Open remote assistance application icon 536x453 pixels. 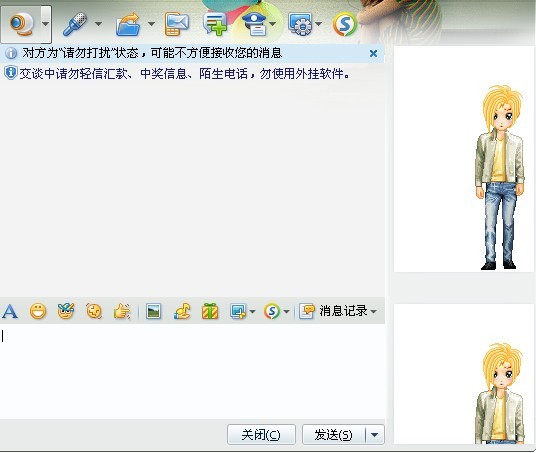300,24
